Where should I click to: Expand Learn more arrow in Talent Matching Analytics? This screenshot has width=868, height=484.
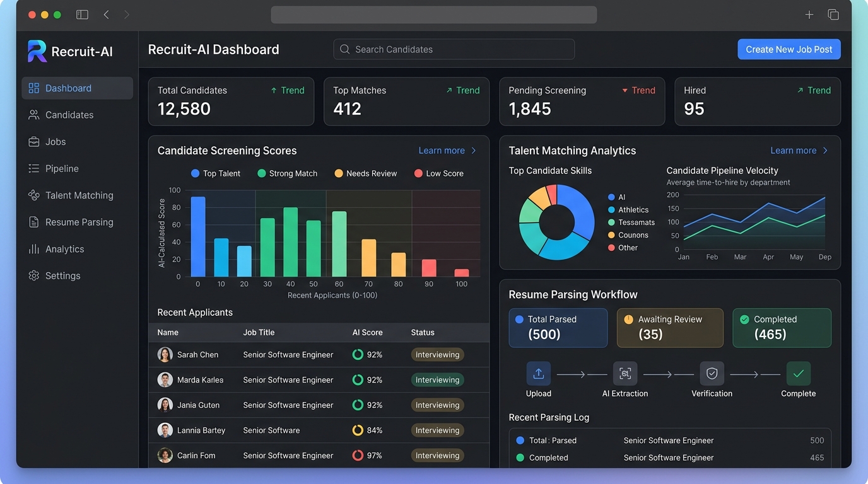coord(825,151)
